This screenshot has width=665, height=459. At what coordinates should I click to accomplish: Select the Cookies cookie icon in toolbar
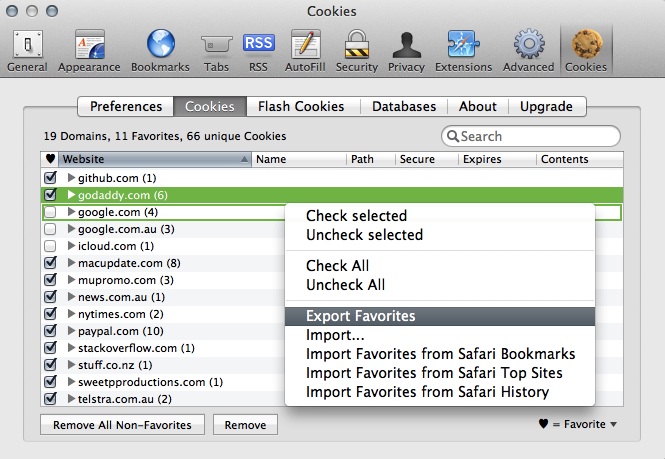point(586,44)
